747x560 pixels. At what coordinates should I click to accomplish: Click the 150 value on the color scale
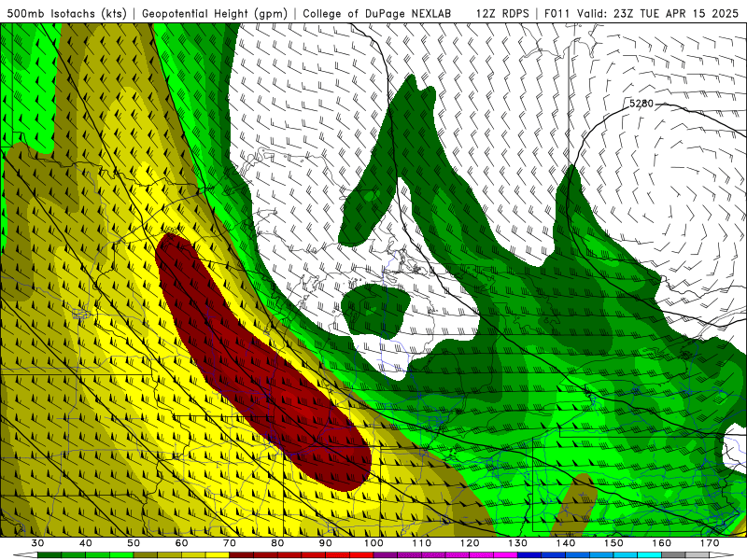pyautogui.click(x=613, y=543)
